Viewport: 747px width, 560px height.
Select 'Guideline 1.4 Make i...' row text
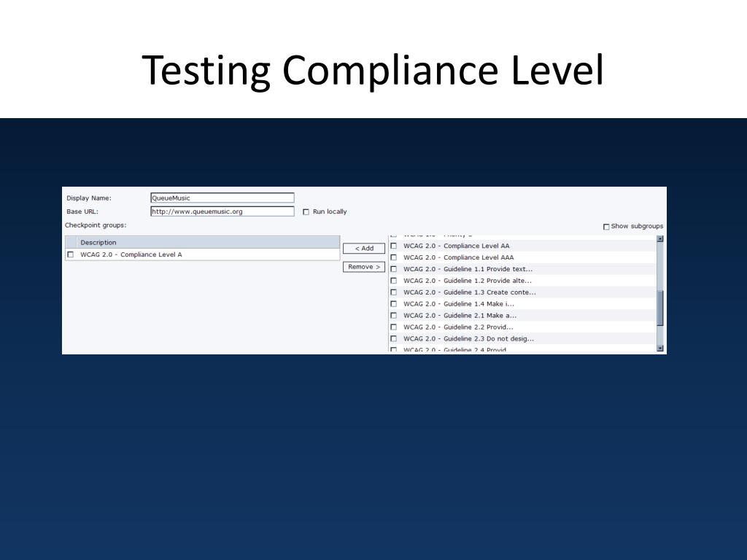pyautogui.click(x=459, y=304)
